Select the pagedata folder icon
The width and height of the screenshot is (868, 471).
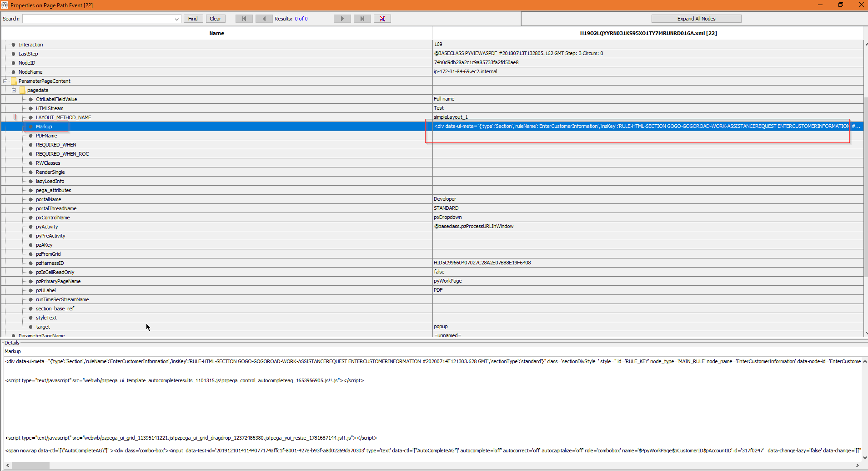pos(22,90)
